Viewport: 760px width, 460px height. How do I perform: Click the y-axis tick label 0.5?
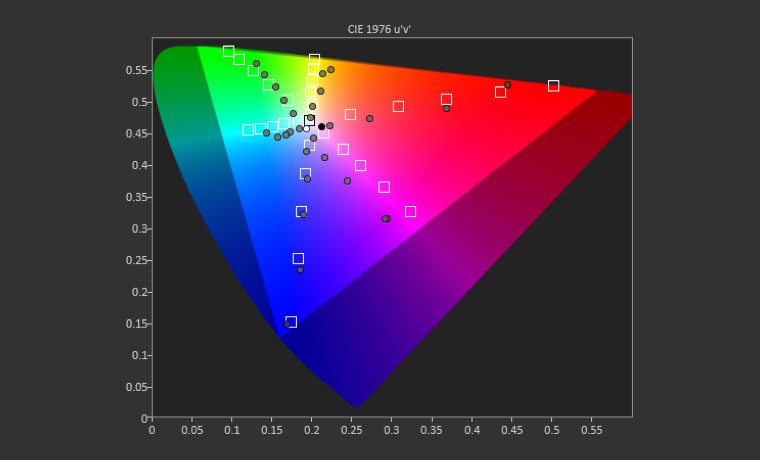pos(139,102)
